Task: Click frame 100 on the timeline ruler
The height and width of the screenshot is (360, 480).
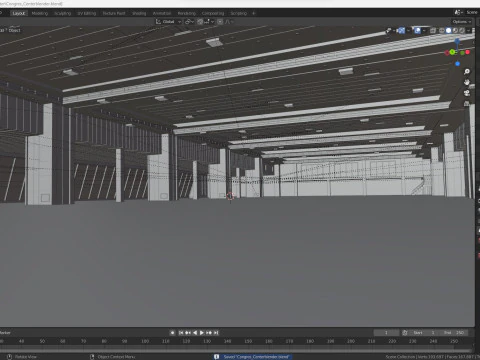Action: (145, 341)
